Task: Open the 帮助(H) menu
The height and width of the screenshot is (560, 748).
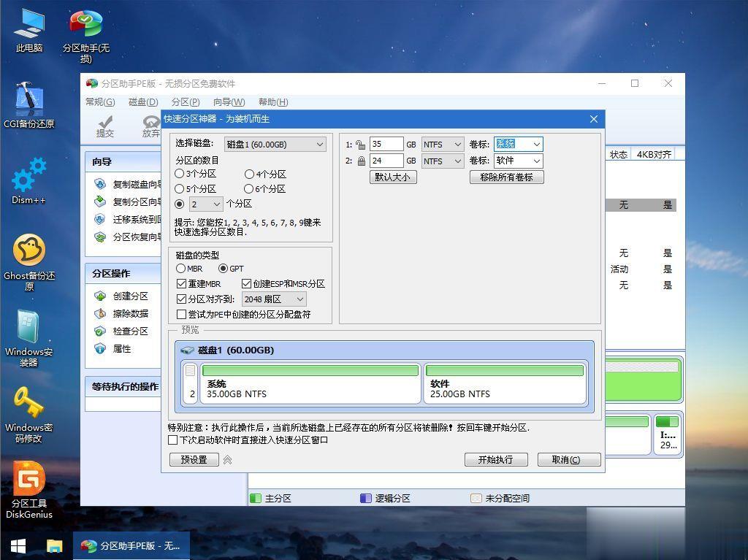Action: tap(273, 102)
